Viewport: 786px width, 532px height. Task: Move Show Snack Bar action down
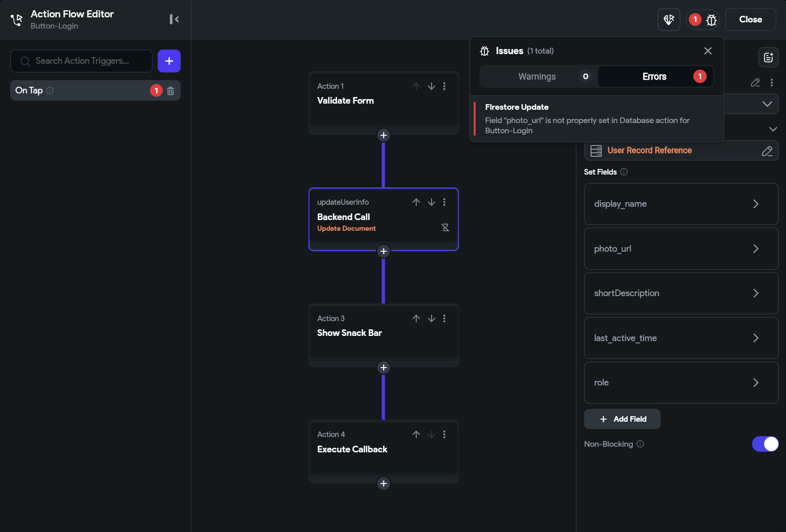(432, 319)
